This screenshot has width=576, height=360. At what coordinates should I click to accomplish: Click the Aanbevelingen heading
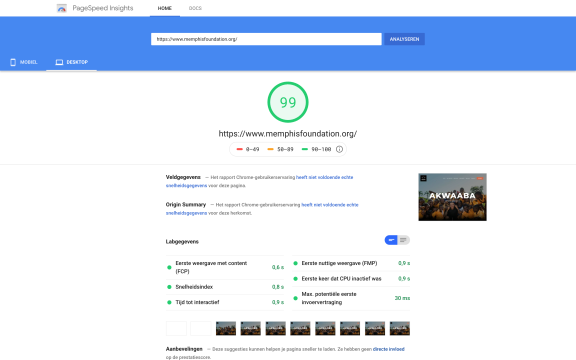(x=184, y=349)
